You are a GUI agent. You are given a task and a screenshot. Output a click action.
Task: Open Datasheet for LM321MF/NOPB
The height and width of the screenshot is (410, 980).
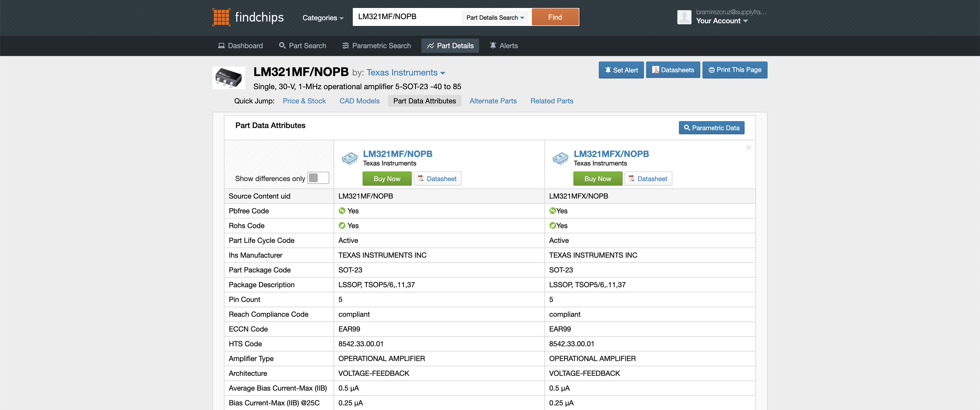pos(437,179)
